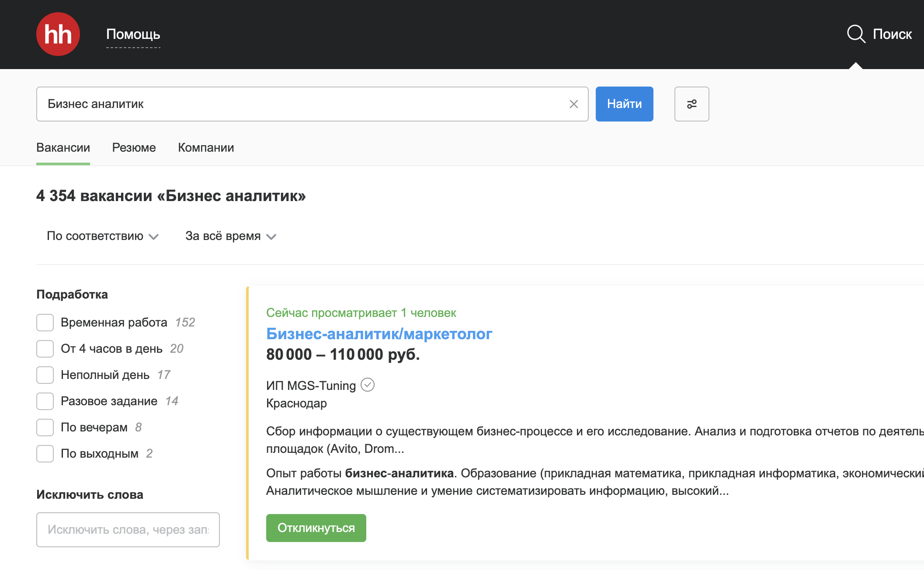Switch to the Компании tab
The image size is (924, 570).
point(206,148)
